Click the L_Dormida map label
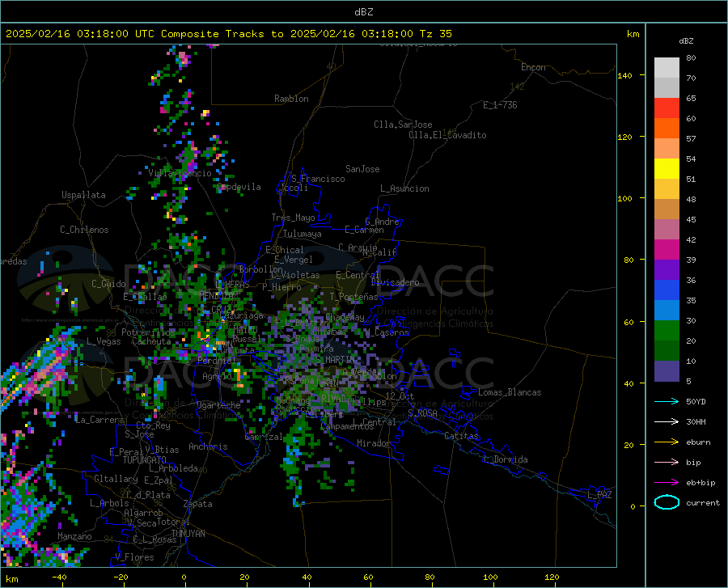The height and width of the screenshot is (588, 728). coord(505,459)
